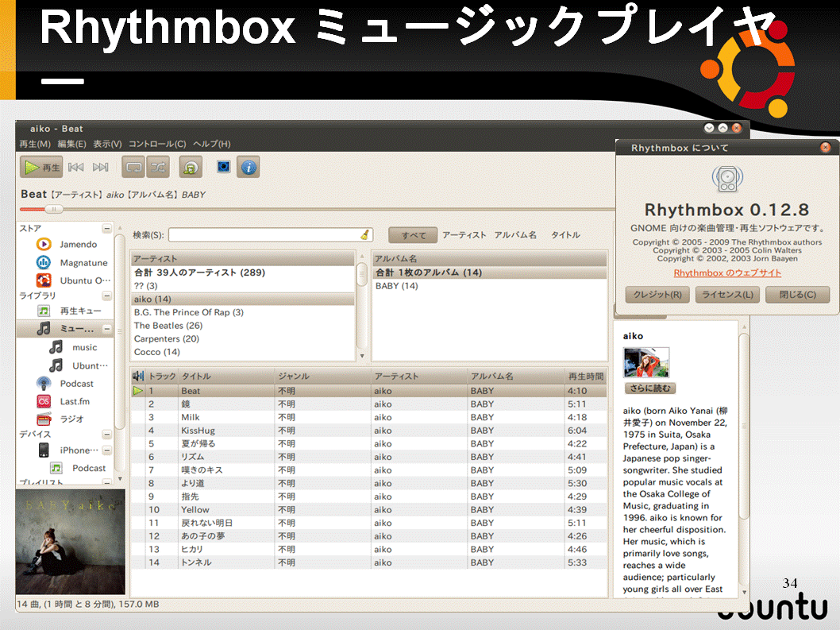Select track 3 Milk

click(369, 417)
